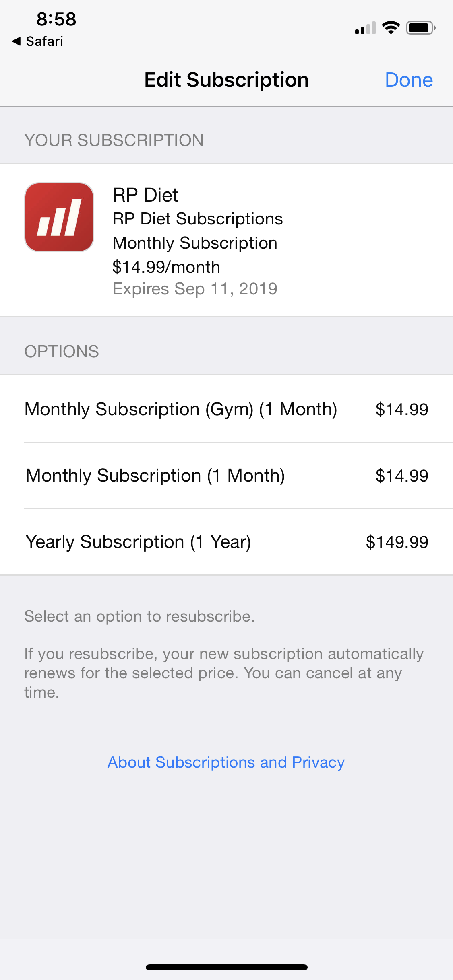Tap the battery status icon

pyautogui.click(x=420, y=28)
